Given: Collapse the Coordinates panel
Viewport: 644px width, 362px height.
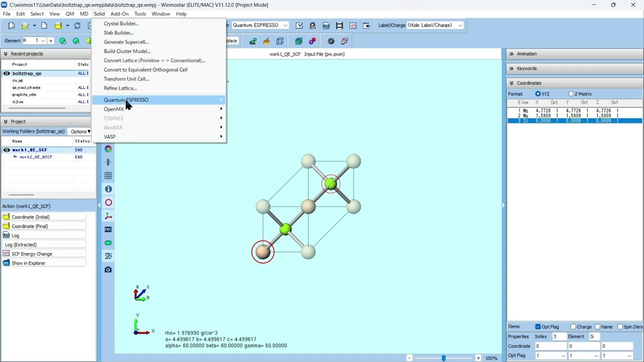Looking at the screenshot, I should point(511,83).
